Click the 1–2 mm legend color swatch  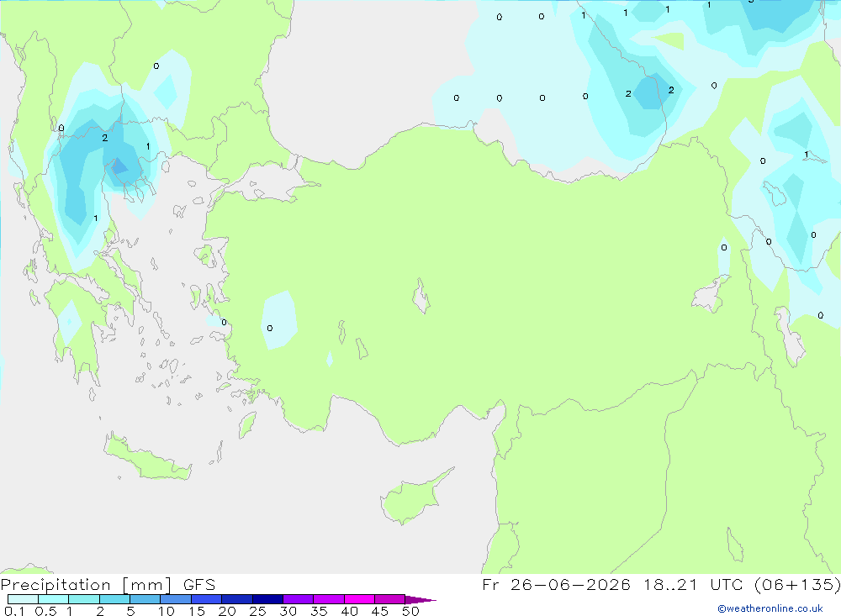point(83,599)
